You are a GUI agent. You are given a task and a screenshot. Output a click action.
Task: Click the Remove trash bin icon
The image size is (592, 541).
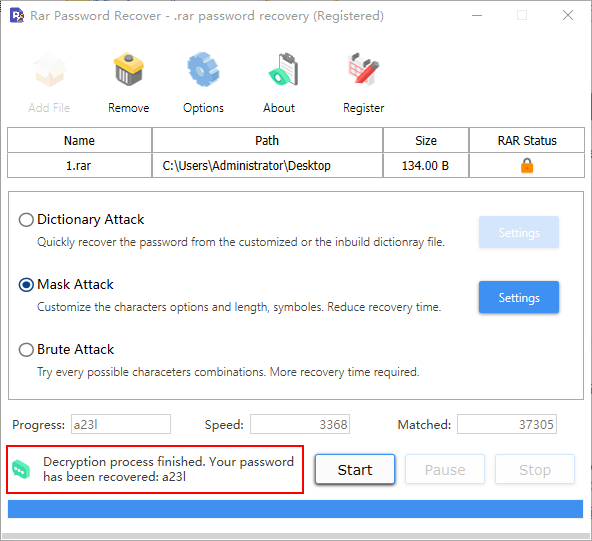(x=129, y=69)
